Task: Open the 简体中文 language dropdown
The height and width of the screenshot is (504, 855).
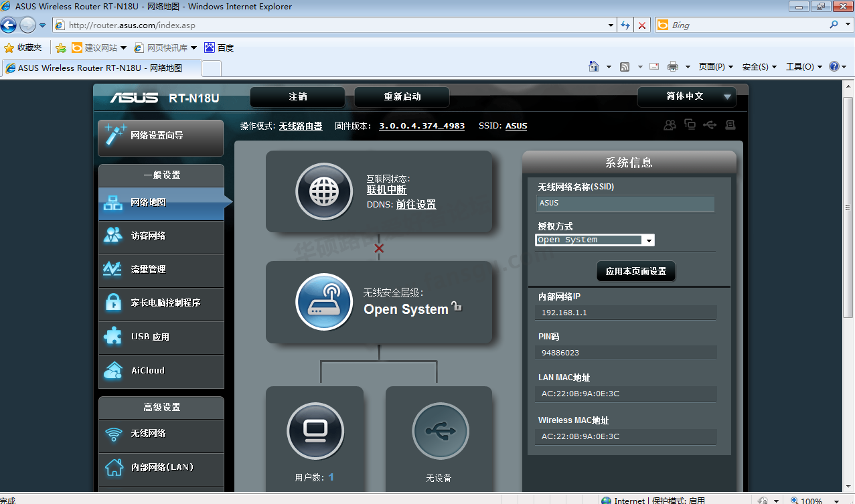Action: point(686,96)
